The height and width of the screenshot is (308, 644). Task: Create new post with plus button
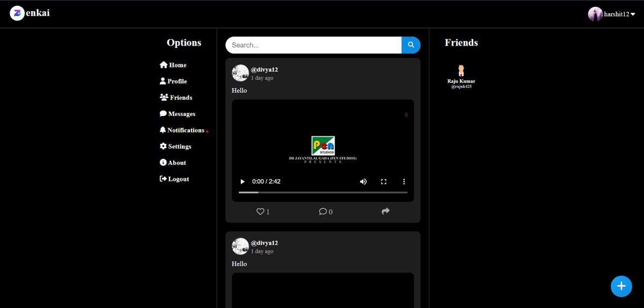coord(621,286)
